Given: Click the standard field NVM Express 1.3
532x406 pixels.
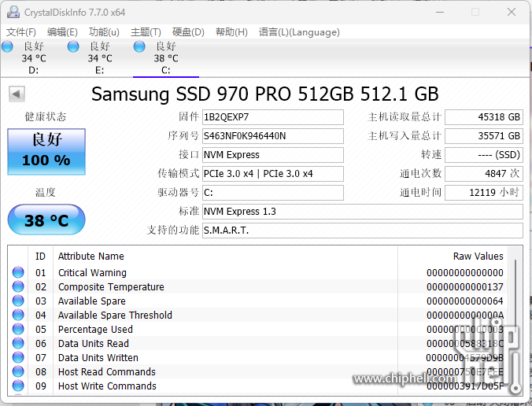Looking at the screenshot, I should [362, 212].
